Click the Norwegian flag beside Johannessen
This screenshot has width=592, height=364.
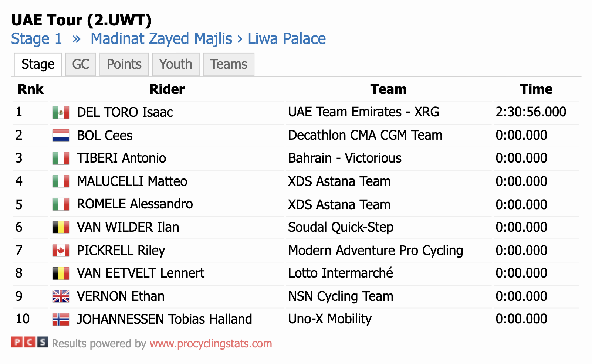(61, 319)
